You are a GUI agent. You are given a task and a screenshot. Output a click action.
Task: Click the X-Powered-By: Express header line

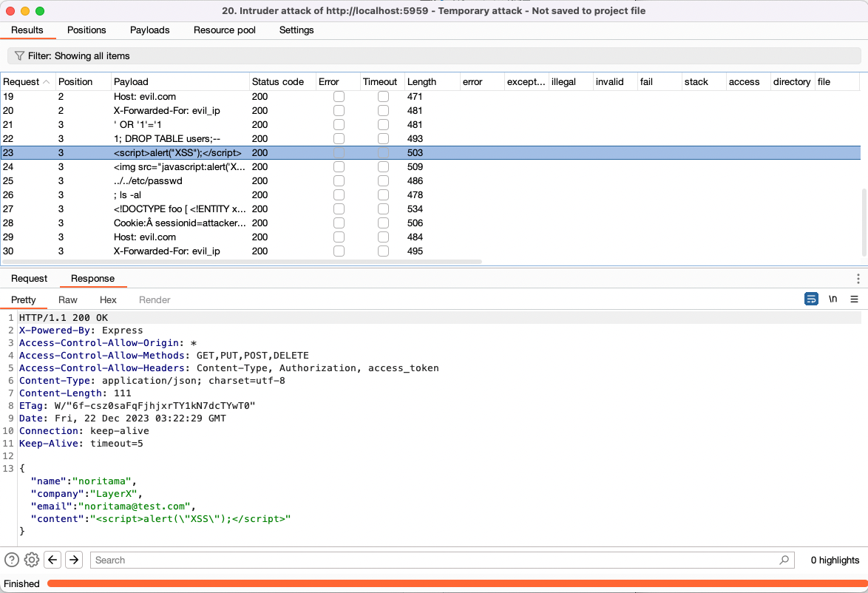click(x=81, y=330)
